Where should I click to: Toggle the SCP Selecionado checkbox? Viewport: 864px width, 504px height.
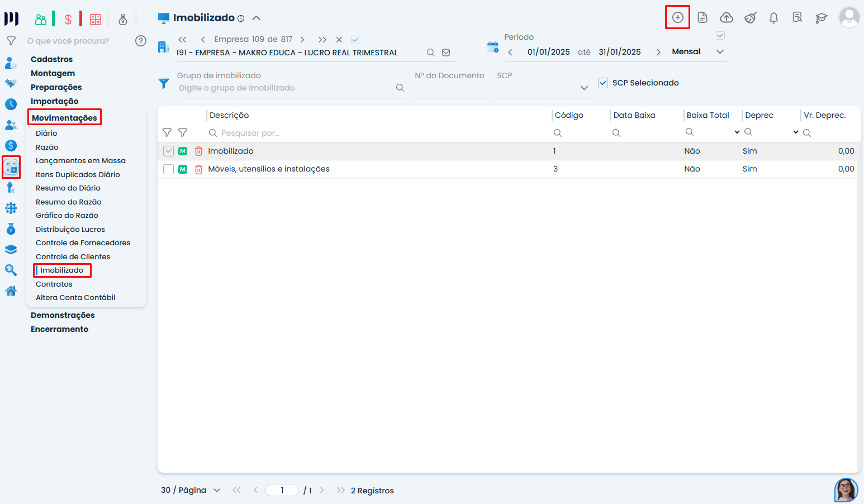click(x=603, y=83)
